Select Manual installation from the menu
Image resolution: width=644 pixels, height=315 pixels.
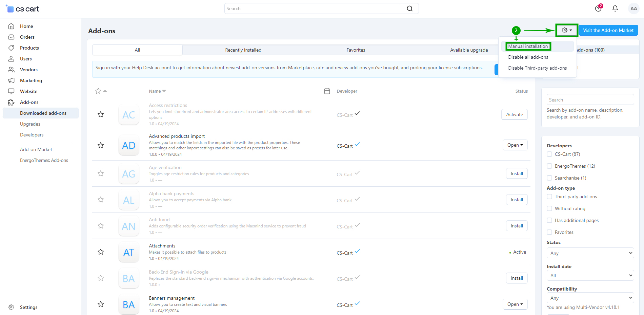click(528, 46)
